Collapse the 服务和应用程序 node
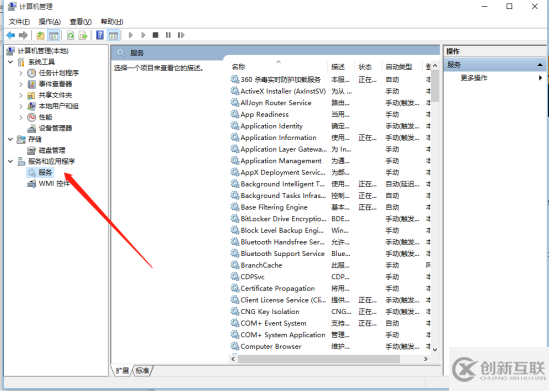The height and width of the screenshot is (391, 549). (x=11, y=161)
